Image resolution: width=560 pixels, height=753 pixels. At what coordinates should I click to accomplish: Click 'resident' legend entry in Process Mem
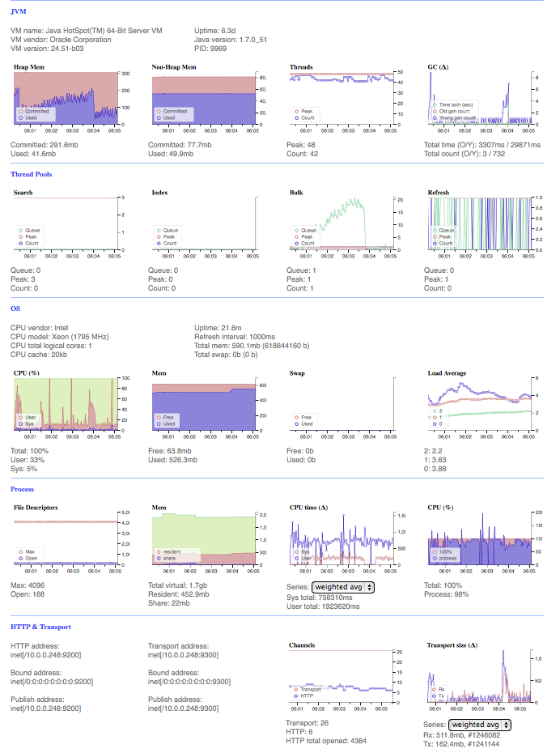pos(169,551)
